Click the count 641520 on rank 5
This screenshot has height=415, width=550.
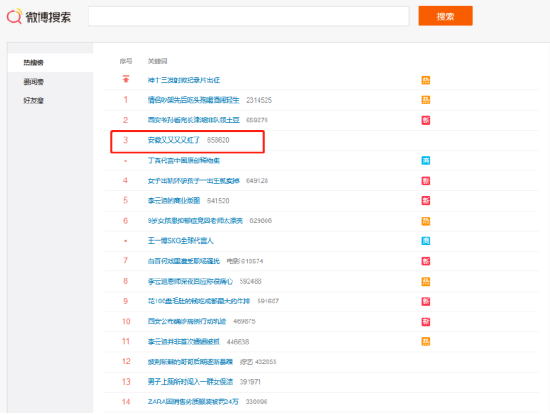coord(218,201)
